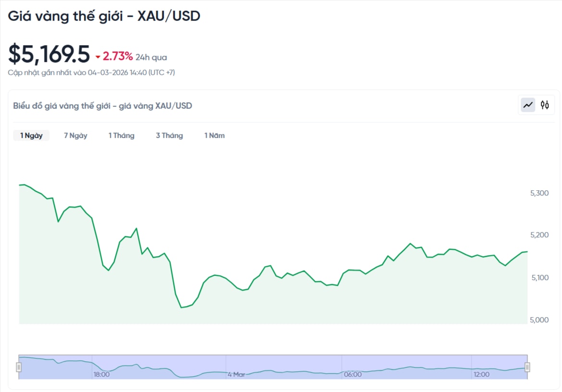This screenshot has height=392, width=562.
Task: Click the $5,169.5 current price
Action: point(49,54)
